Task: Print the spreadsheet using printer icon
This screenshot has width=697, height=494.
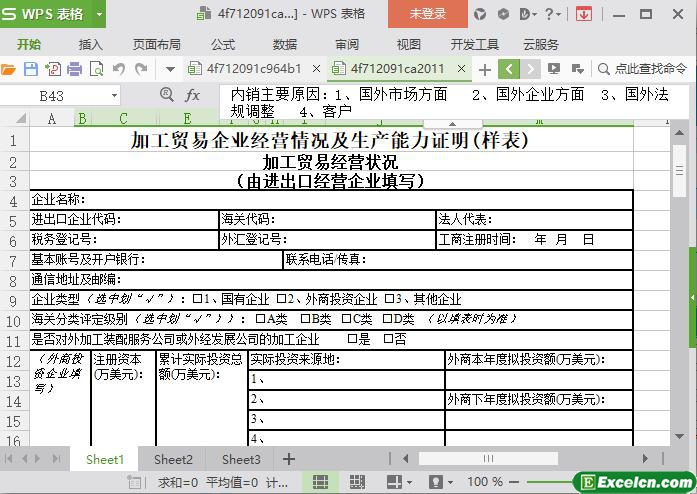Action: pyautogui.click(x=75, y=69)
